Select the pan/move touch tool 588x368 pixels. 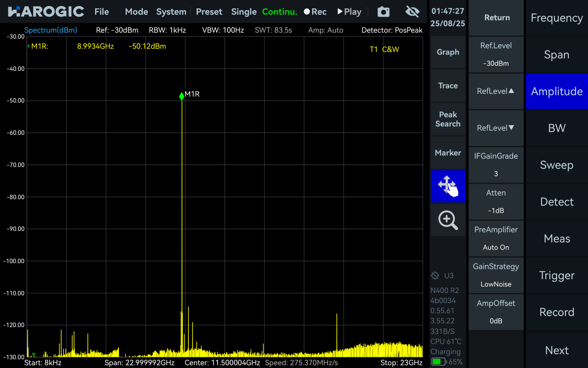click(448, 186)
